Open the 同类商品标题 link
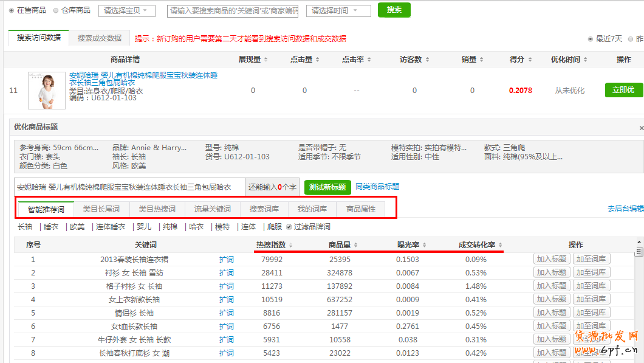This screenshot has width=644, height=363. tap(377, 187)
